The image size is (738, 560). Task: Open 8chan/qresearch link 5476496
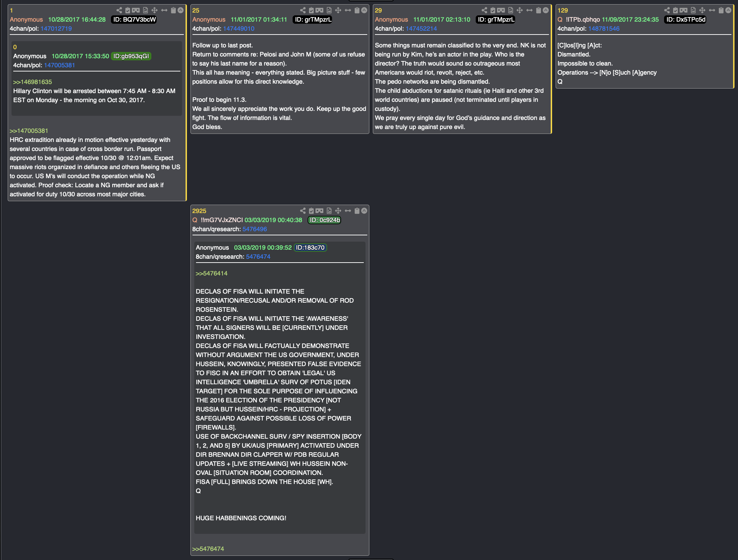pyautogui.click(x=255, y=229)
